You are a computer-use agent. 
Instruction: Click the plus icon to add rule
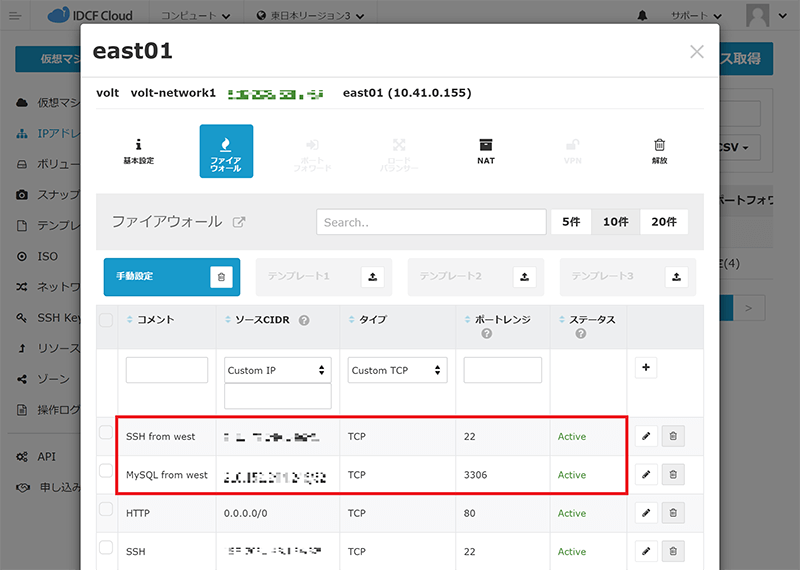click(646, 369)
